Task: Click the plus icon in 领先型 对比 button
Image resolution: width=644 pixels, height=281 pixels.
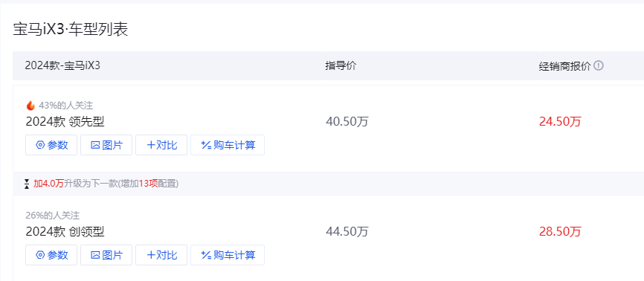Action: click(x=151, y=145)
